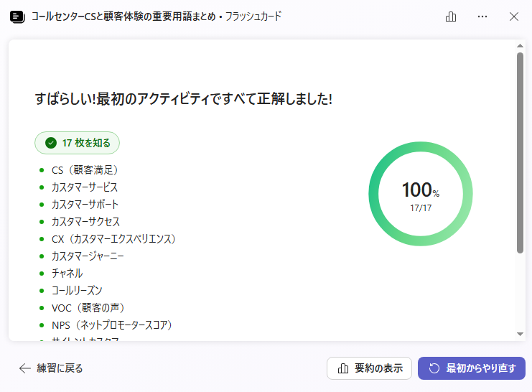Screen dimensions: 532x392
Task: Select the CS（顧客満足） list item
Action: (84, 170)
